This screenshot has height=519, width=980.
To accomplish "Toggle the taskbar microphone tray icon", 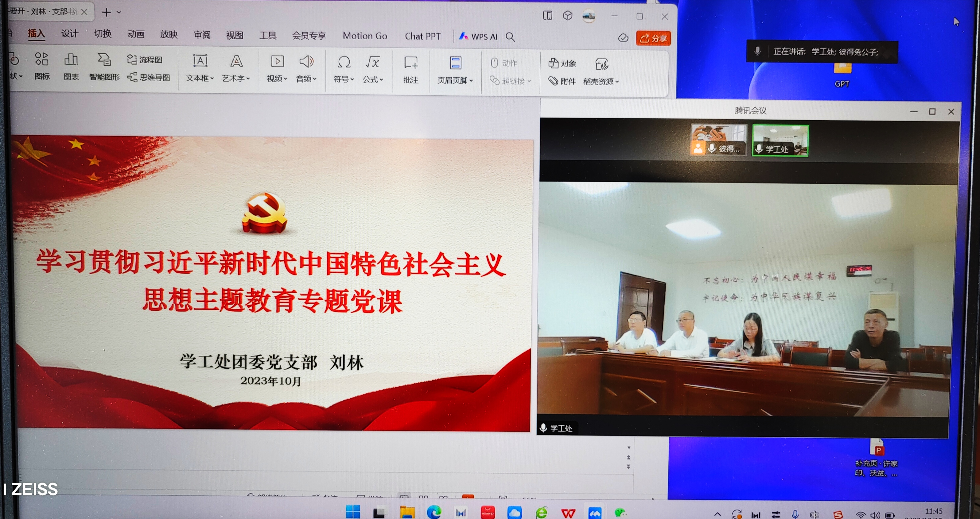I will (795, 514).
